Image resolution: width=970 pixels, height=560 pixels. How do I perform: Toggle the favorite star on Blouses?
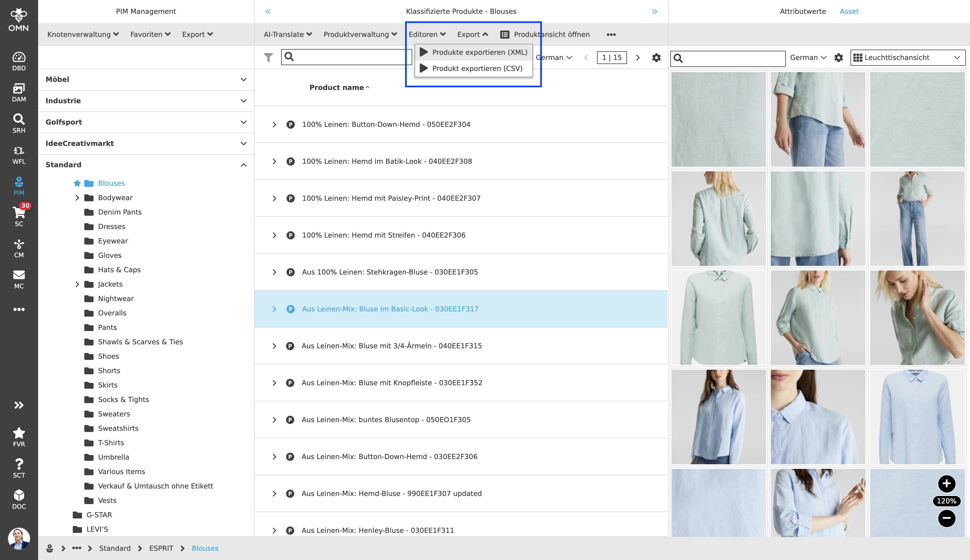pyautogui.click(x=77, y=183)
